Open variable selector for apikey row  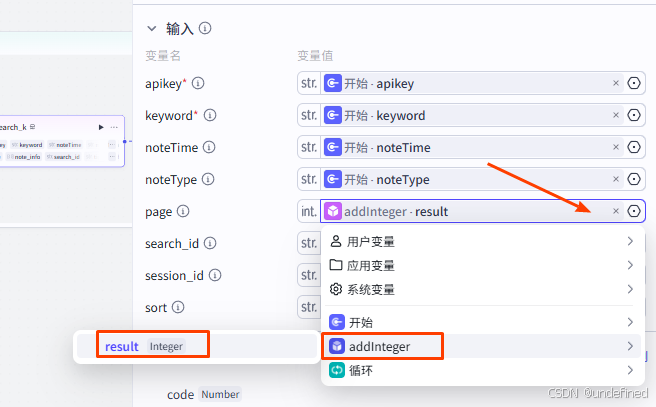634,83
